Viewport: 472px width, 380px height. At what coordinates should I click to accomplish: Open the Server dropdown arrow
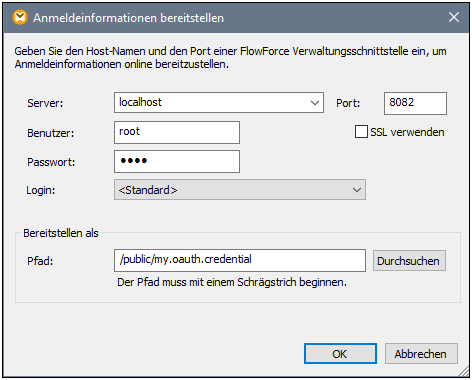point(315,103)
